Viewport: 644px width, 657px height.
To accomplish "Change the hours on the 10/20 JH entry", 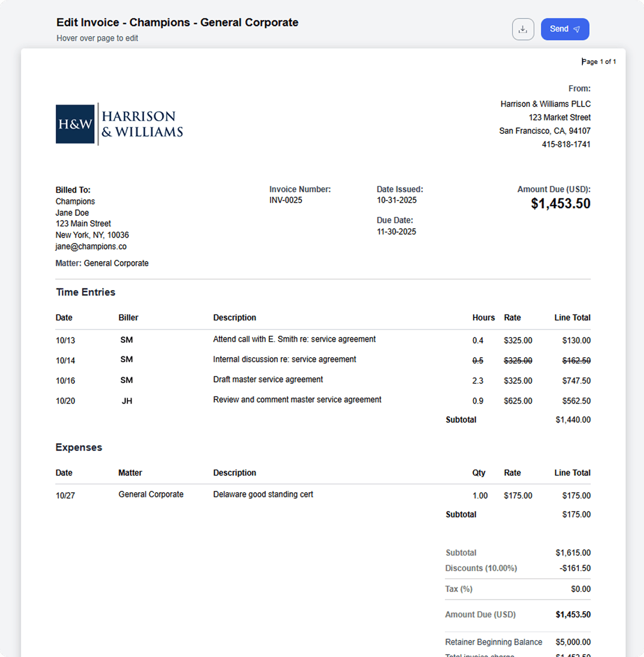I will [x=478, y=400].
